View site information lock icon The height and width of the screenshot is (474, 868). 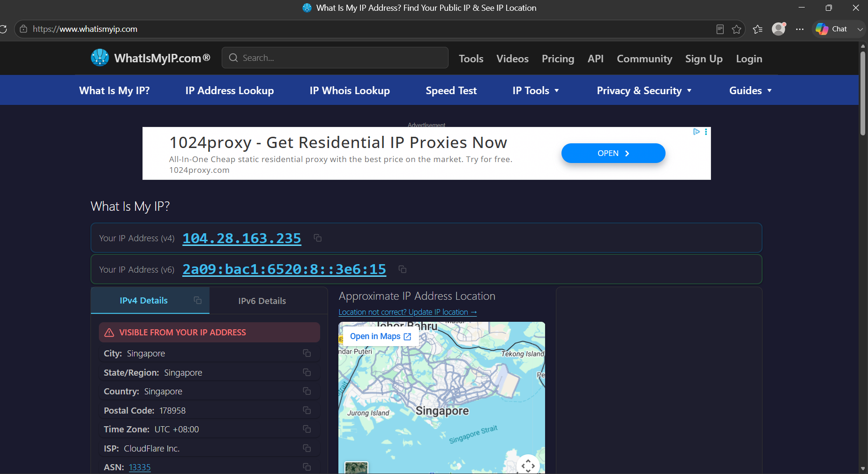[x=23, y=29]
